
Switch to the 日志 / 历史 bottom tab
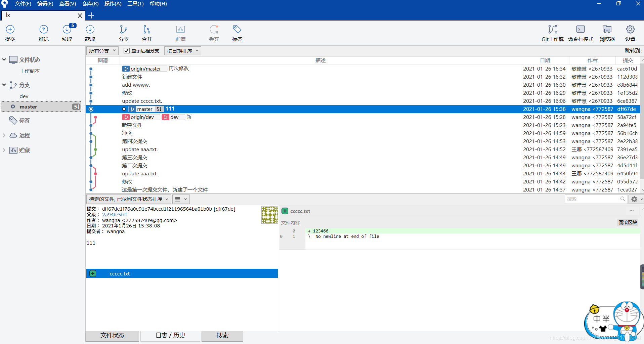(170, 336)
